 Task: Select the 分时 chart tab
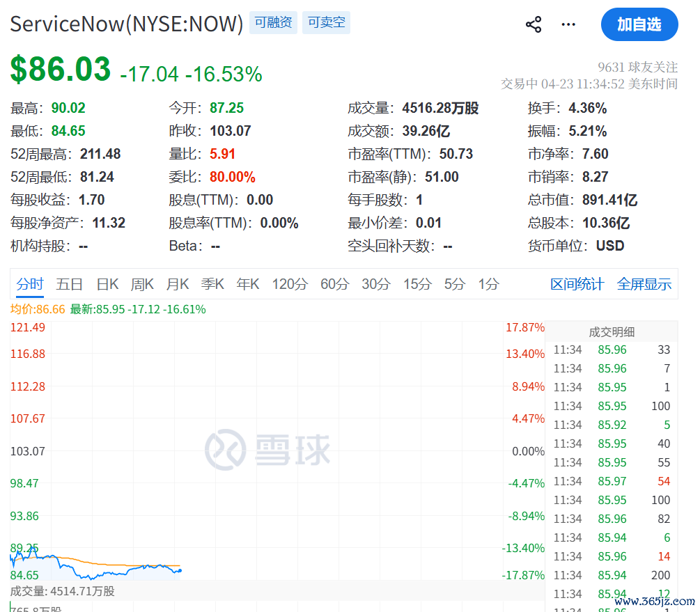coord(30,284)
